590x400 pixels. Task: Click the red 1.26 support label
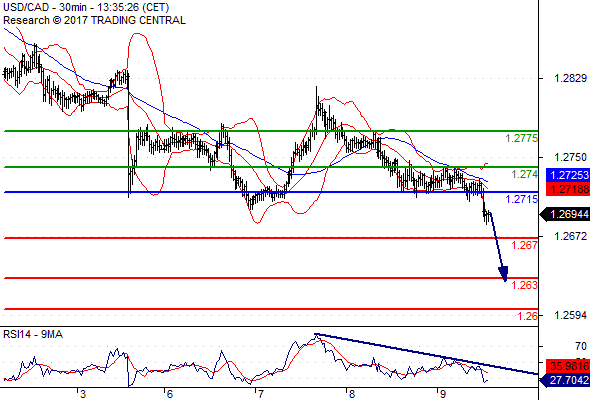pyautogui.click(x=528, y=316)
